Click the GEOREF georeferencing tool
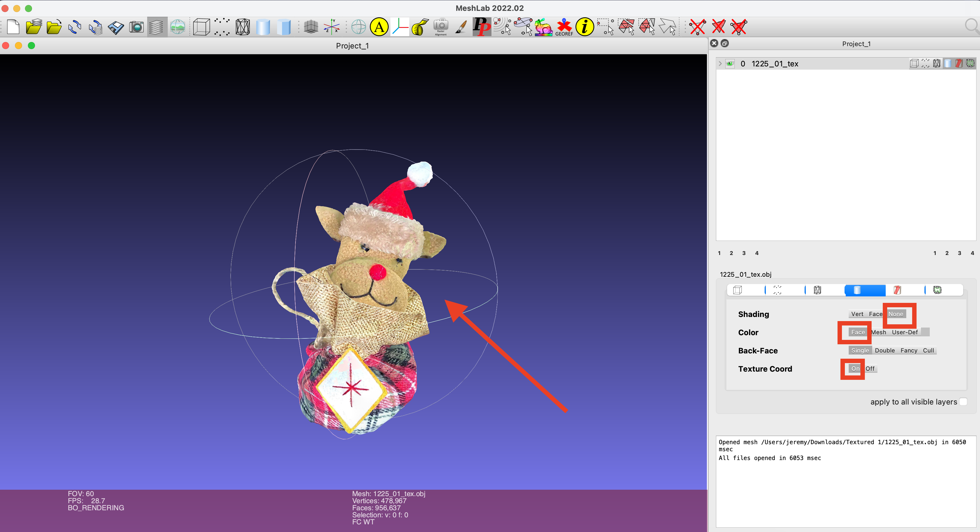The width and height of the screenshot is (980, 532). coord(563,27)
